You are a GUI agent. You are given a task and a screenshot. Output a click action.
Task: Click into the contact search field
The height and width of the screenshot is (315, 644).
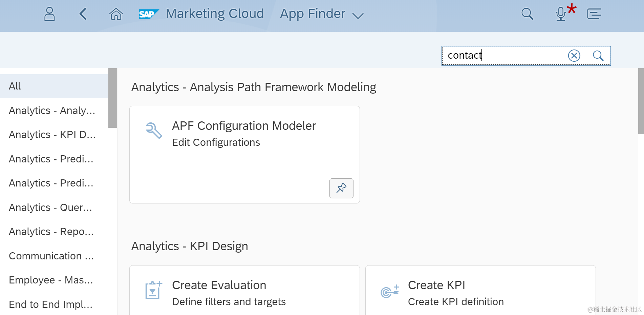coord(505,56)
